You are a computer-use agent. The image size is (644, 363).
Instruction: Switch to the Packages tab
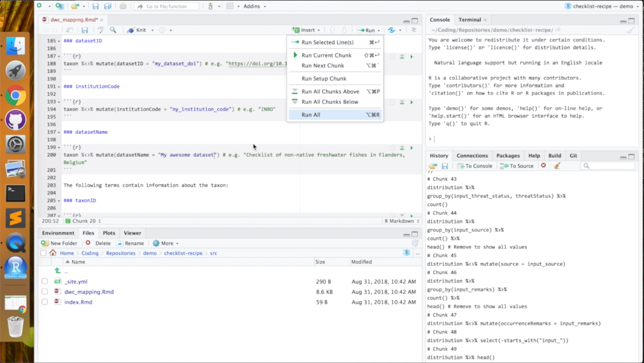tap(508, 156)
